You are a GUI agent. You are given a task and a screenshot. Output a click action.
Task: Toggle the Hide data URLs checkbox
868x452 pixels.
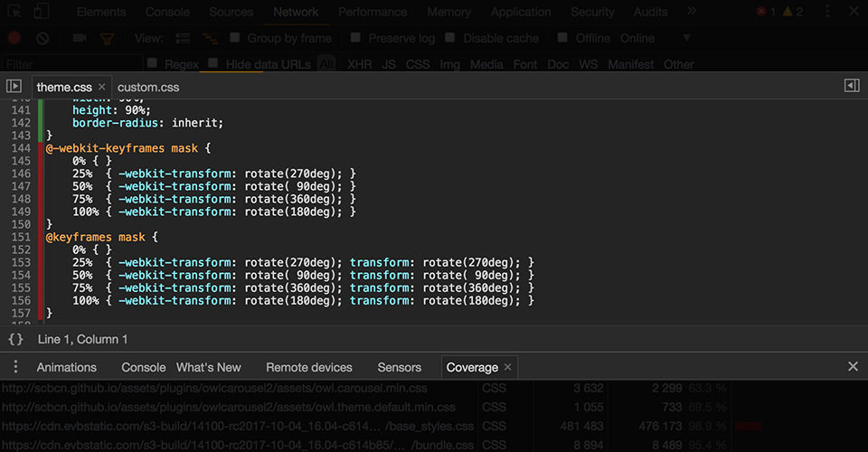coord(213,62)
